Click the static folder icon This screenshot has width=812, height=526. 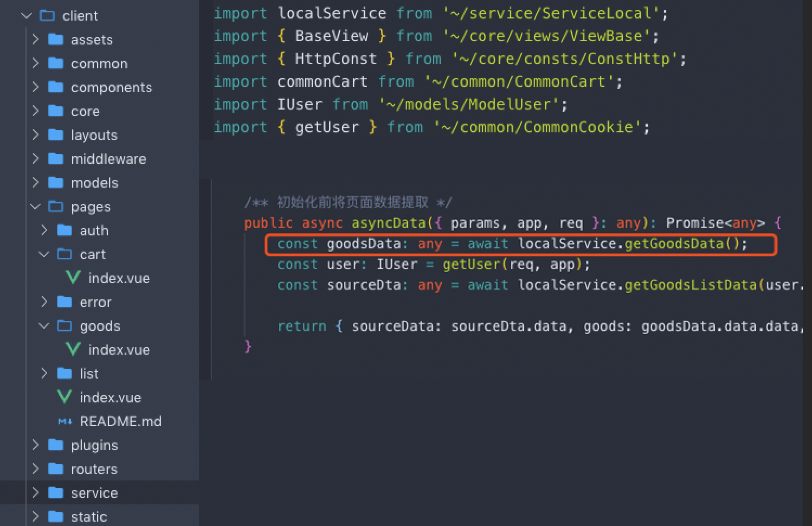(x=56, y=516)
